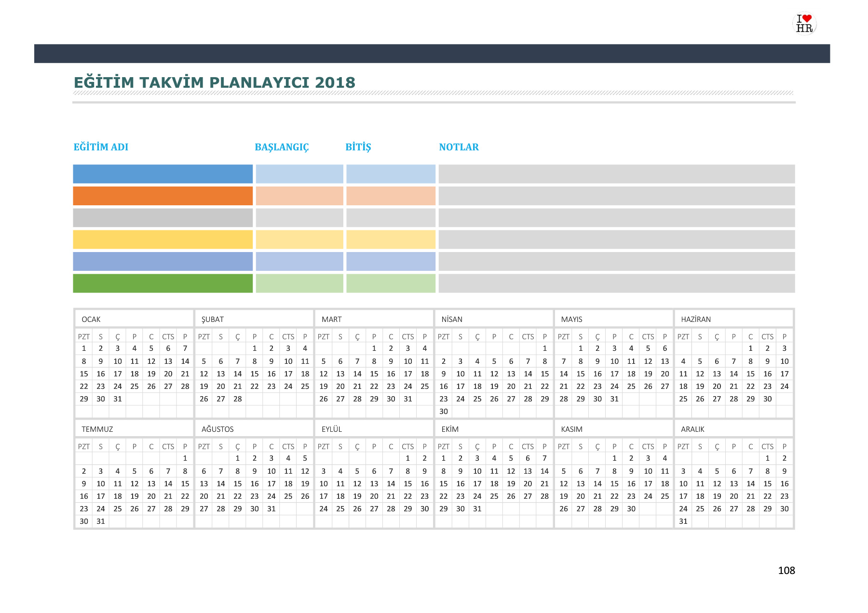Screen dimensions: 868x613
Task: Click the BAŞLANGIÇ column header
Action: point(282,147)
